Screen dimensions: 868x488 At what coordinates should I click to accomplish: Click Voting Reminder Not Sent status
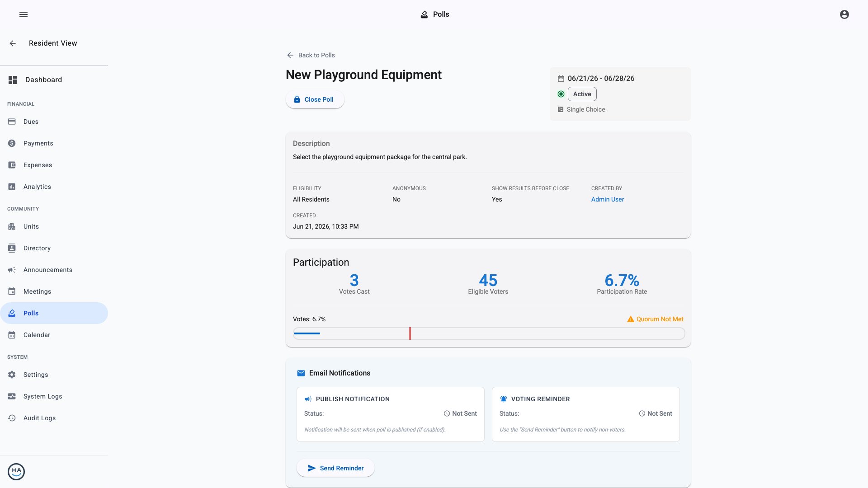click(656, 413)
